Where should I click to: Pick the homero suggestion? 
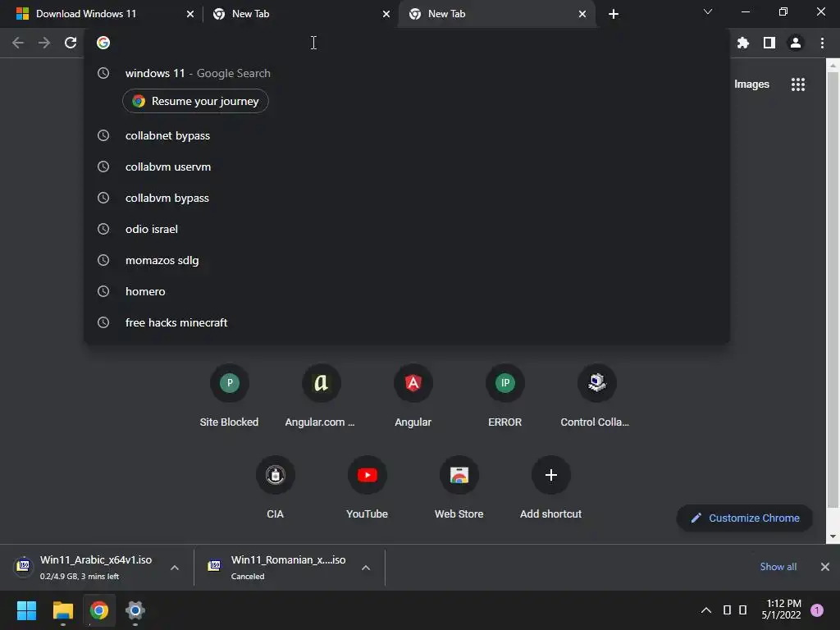407,291
